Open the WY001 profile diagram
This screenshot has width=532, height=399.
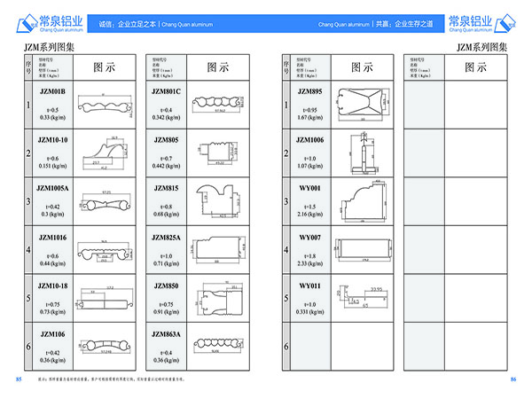tap(364, 201)
